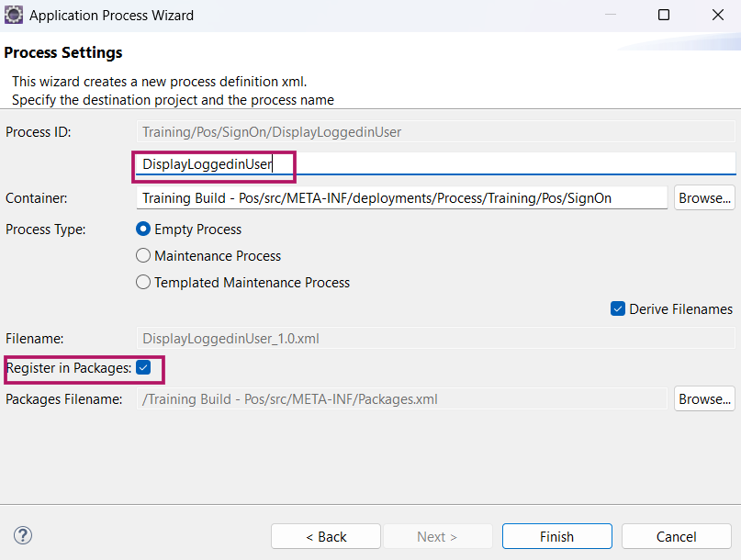
Task: Browse for the Packages Filename
Action: [704, 398]
